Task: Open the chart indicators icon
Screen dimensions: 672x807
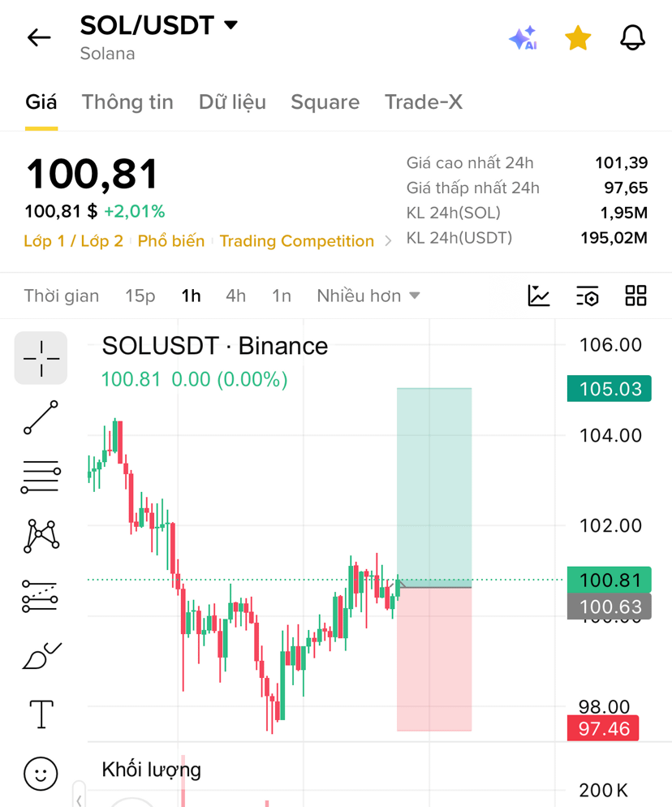Action: pos(539,296)
